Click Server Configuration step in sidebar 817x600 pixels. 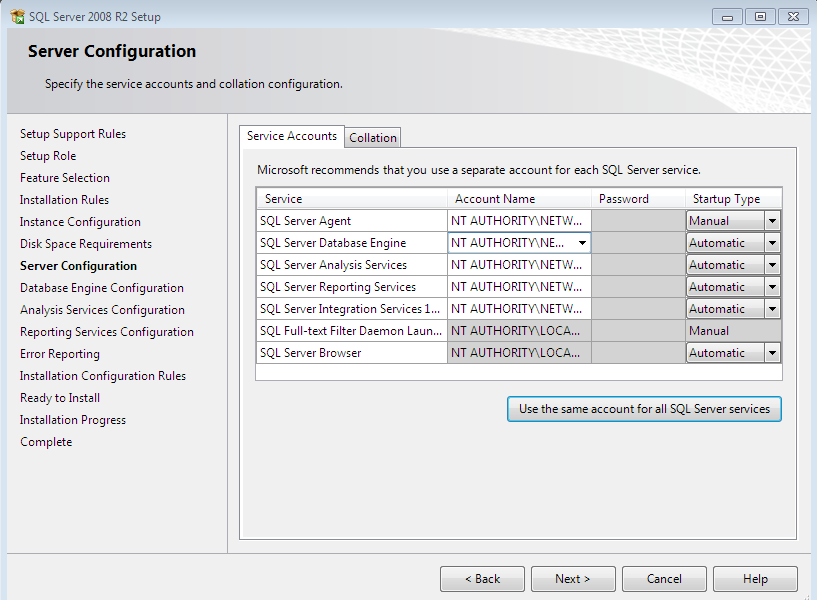tap(78, 266)
